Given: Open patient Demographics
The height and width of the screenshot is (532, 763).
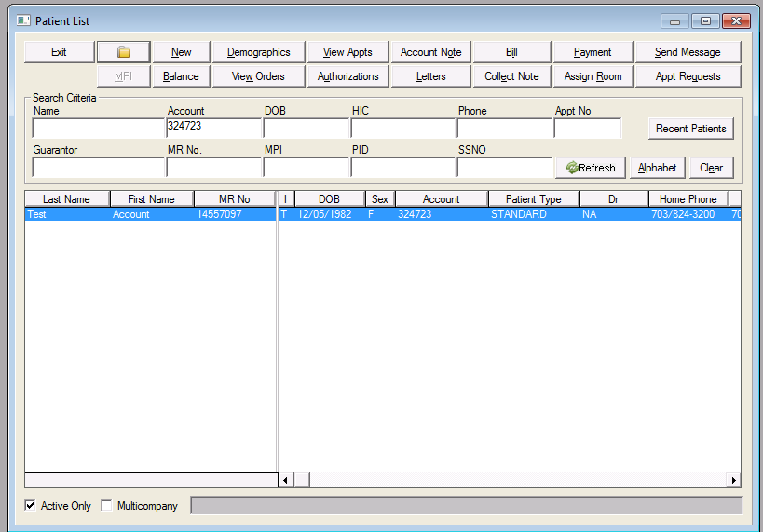Looking at the screenshot, I should coord(258,52).
